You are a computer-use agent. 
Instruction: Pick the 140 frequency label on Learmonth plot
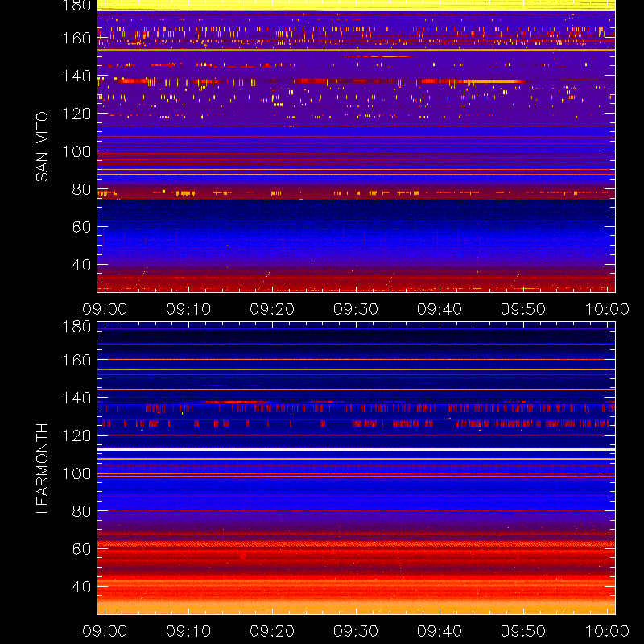76,398
